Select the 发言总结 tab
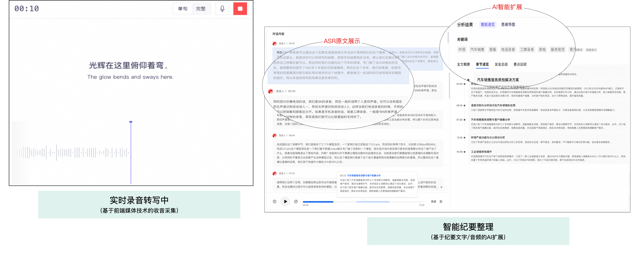This screenshot has width=644, height=259. (501, 64)
